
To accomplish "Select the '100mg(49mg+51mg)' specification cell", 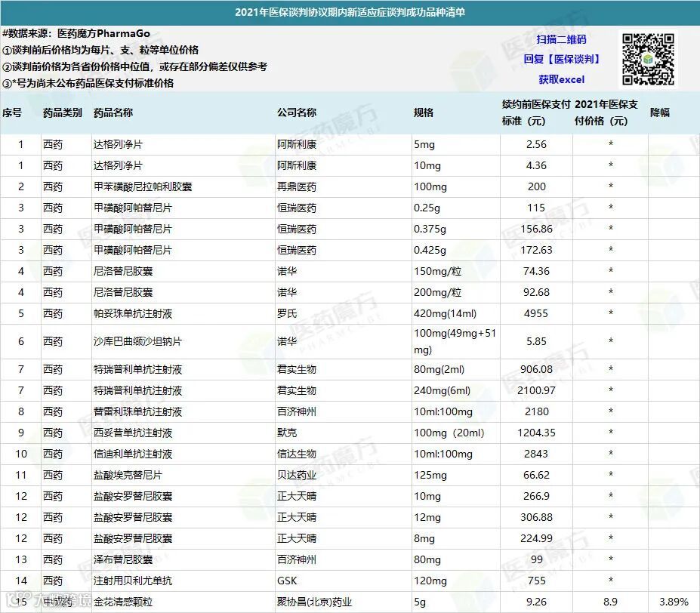I will click(x=455, y=341).
